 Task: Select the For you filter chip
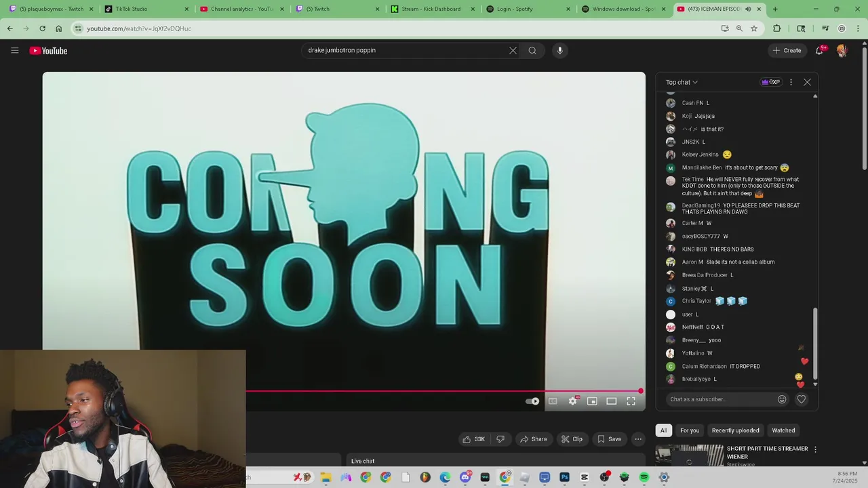point(690,430)
